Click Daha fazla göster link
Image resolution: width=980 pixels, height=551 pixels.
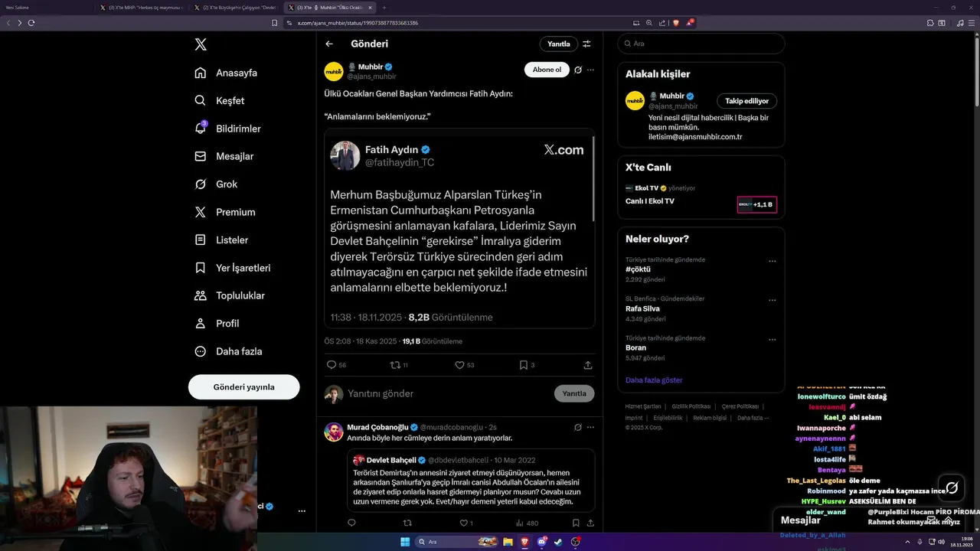coord(654,380)
